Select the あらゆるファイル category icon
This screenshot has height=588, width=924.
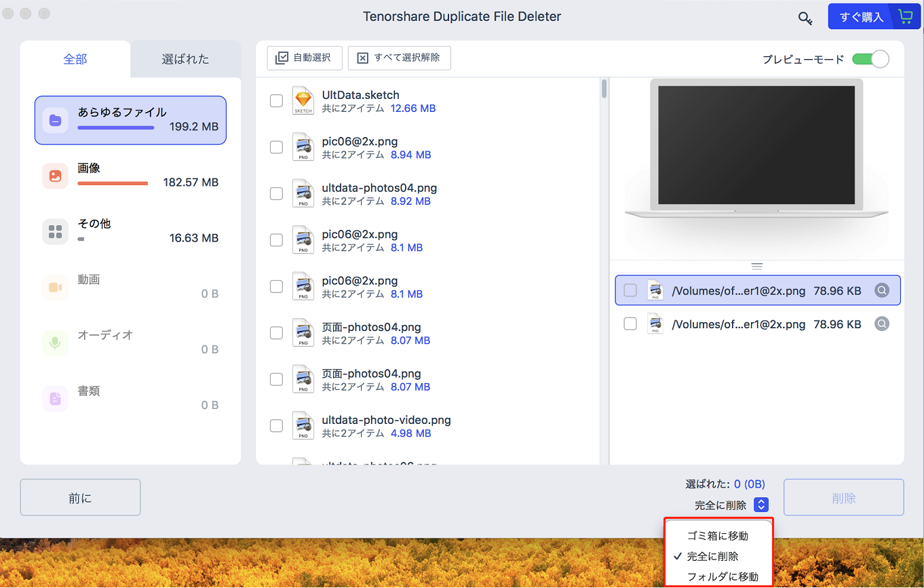[x=55, y=120]
